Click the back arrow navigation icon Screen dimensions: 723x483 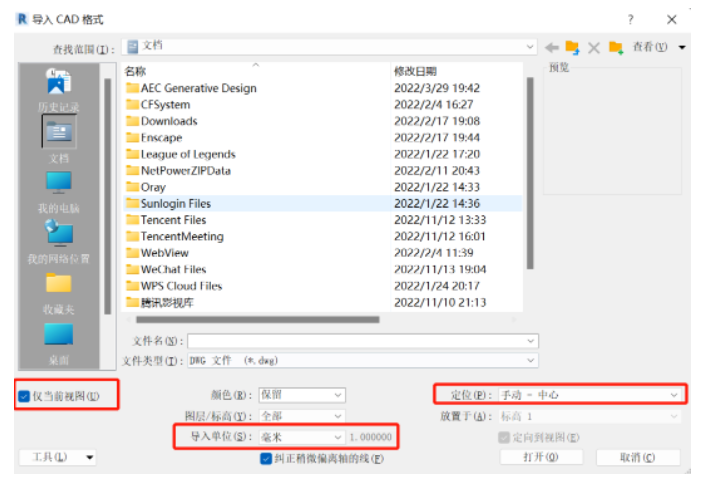coord(551,47)
